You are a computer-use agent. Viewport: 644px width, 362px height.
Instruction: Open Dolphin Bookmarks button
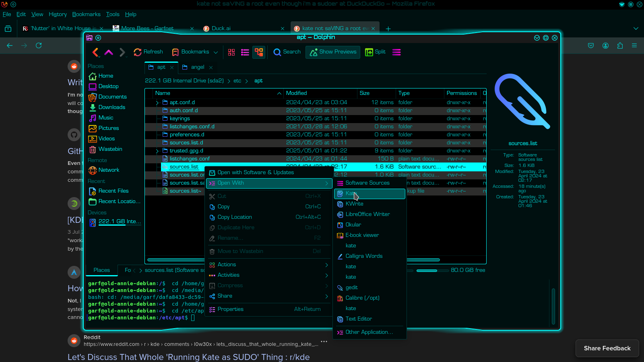click(x=190, y=52)
